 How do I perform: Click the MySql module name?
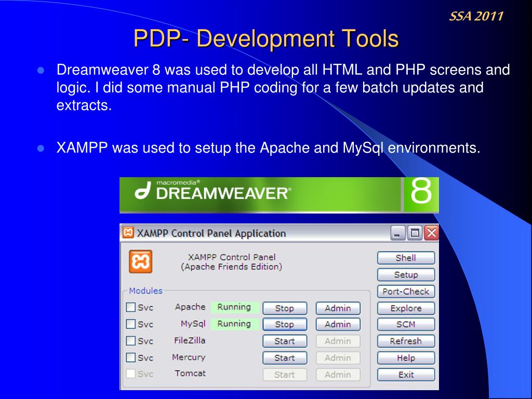193,324
